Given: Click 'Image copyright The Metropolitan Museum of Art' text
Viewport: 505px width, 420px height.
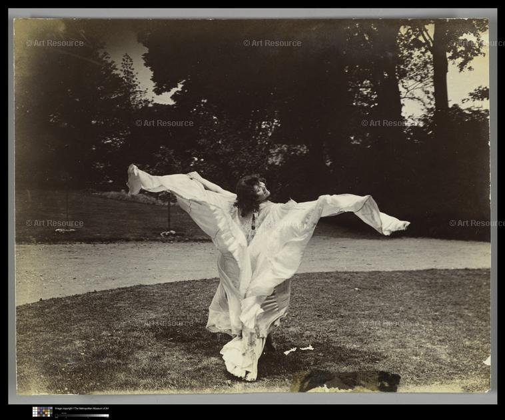Looking at the screenshot, I should pos(82,409).
